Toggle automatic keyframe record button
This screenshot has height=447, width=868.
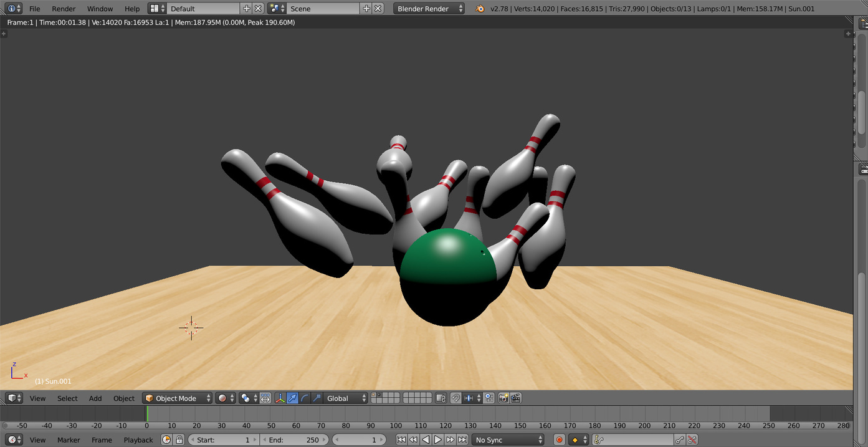click(559, 440)
